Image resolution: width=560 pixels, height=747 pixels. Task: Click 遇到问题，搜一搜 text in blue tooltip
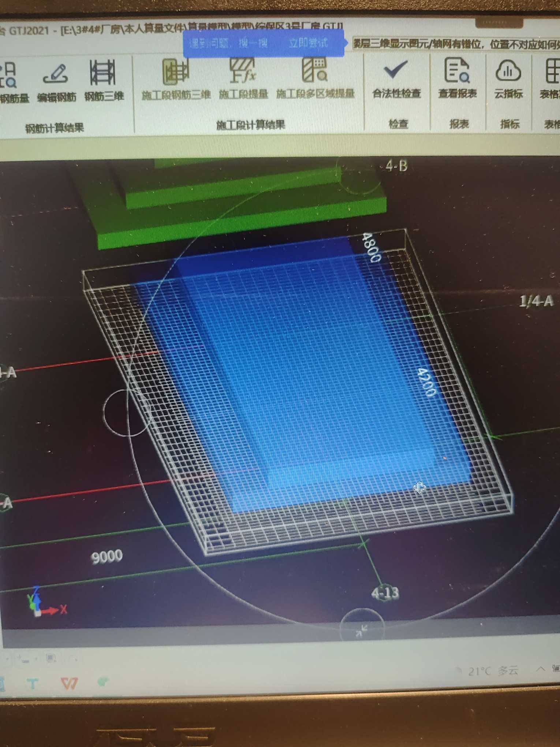(229, 44)
